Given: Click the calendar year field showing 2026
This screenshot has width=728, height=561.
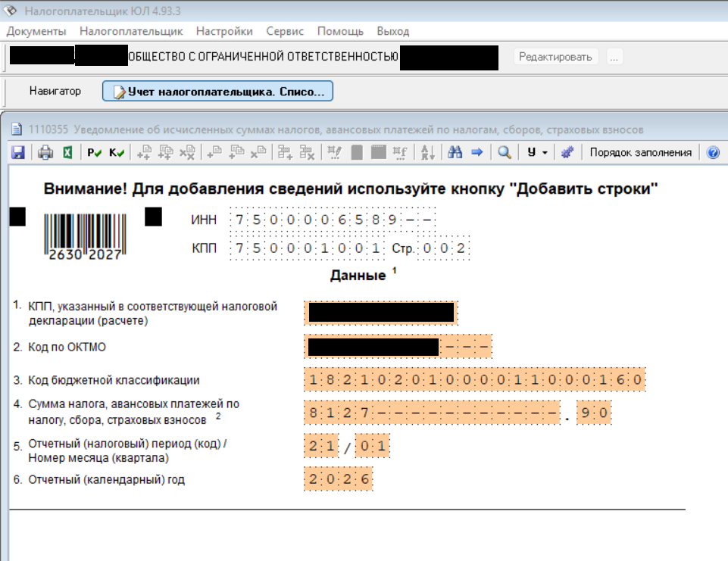Looking at the screenshot, I should click(339, 479).
